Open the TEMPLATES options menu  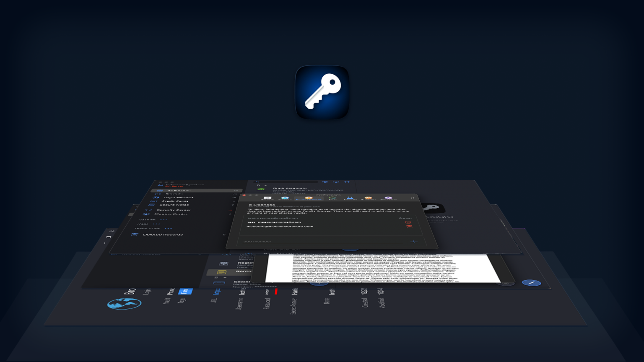[x=168, y=228]
